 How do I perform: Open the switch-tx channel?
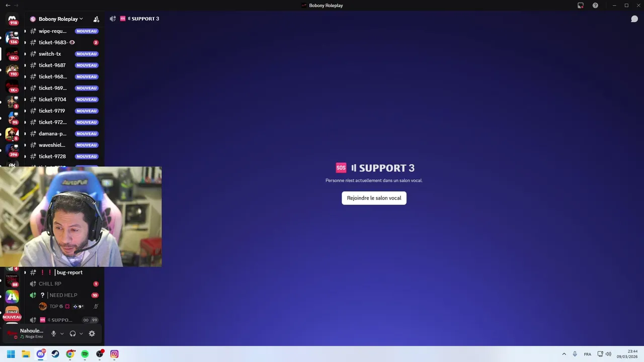[x=64, y=54]
